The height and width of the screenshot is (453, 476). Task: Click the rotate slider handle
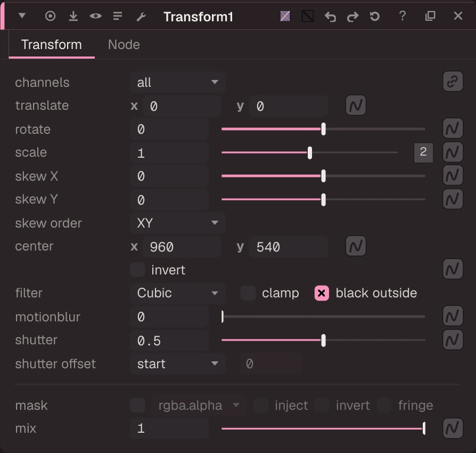click(x=323, y=129)
